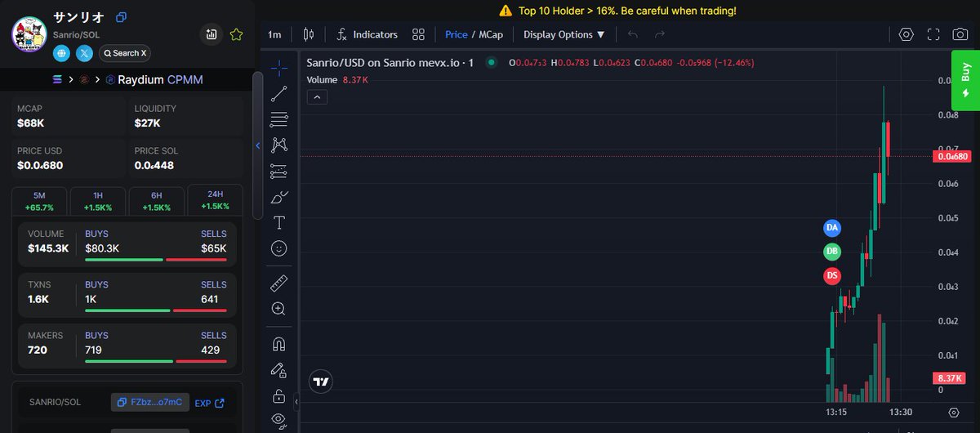Viewport: 980px width, 433px height.
Task: Select the forecasting and measurement tool
Action: point(278,171)
